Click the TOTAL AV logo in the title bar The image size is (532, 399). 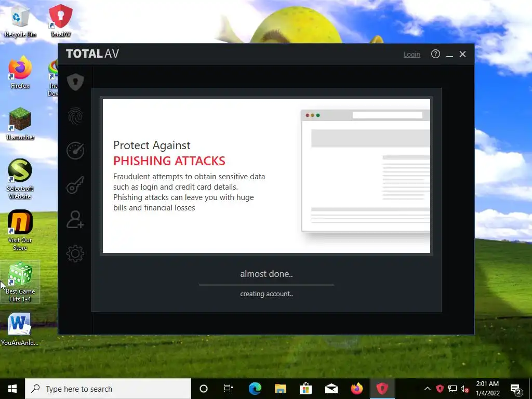click(92, 54)
